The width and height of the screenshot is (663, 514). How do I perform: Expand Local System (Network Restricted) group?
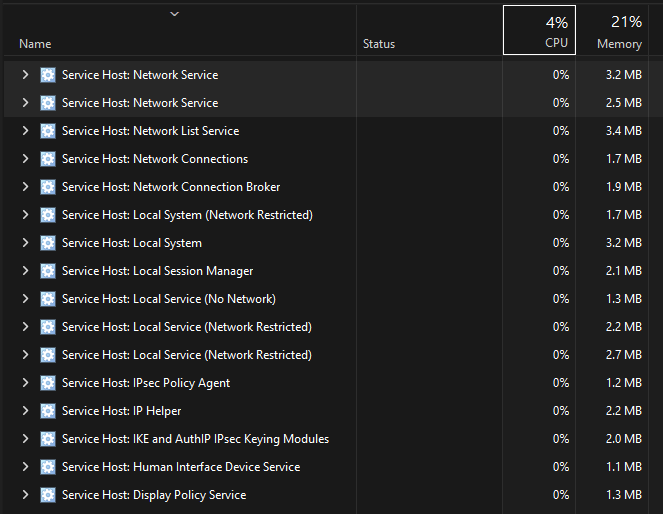click(25, 215)
